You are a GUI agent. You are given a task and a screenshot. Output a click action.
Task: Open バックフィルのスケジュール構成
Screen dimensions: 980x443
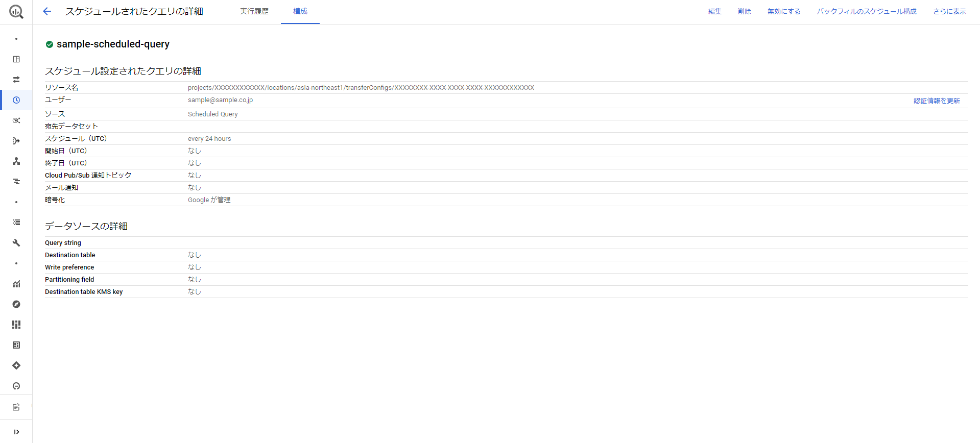[867, 11]
